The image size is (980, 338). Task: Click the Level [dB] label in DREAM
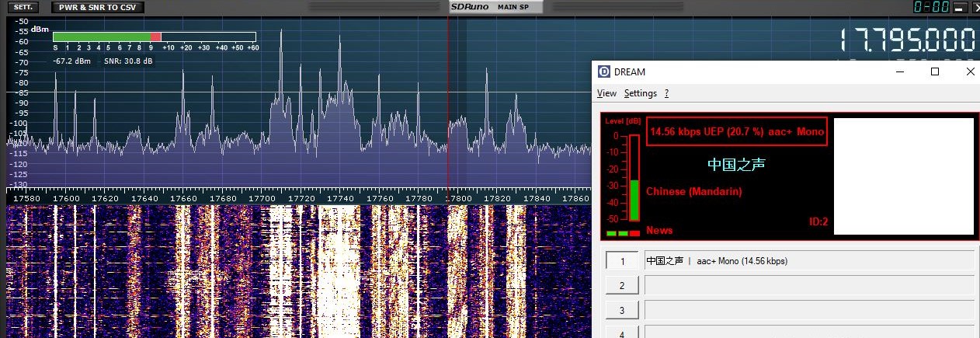pos(623,121)
